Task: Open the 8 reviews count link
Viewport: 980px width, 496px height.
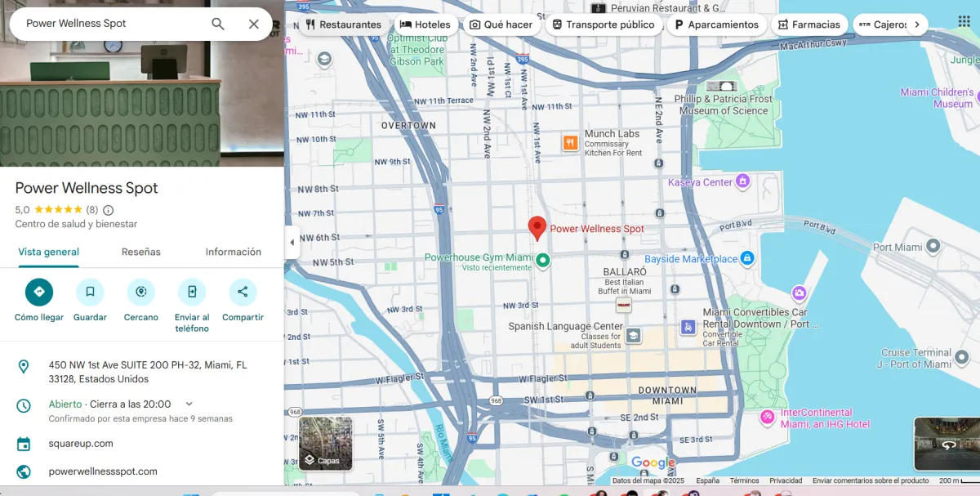Action: coord(92,210)
